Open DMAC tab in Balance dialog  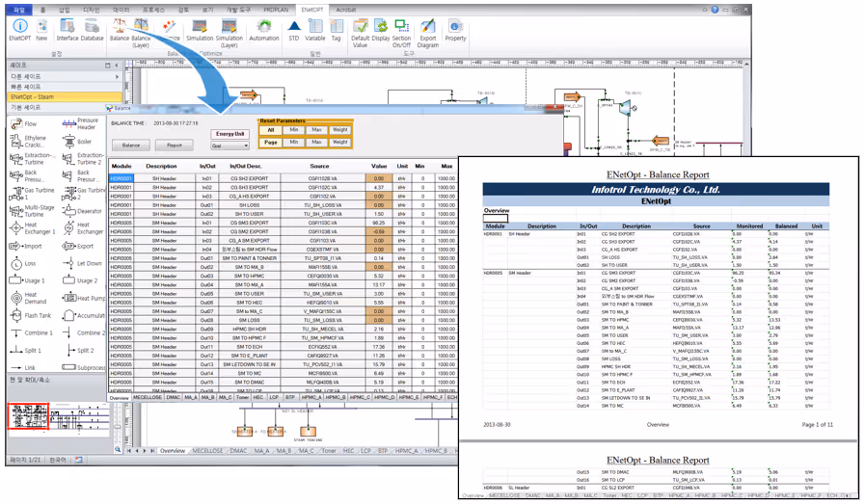click(174, 397)
